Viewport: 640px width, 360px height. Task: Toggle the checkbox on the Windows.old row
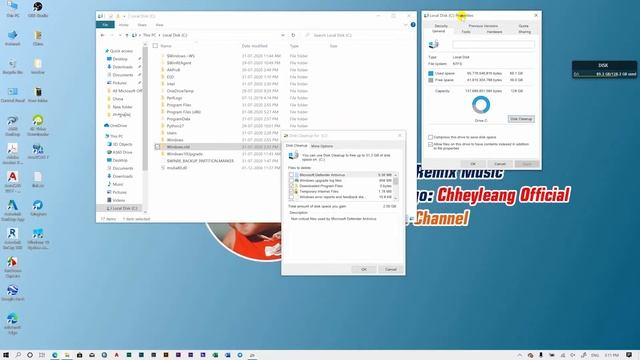point(157,147)
